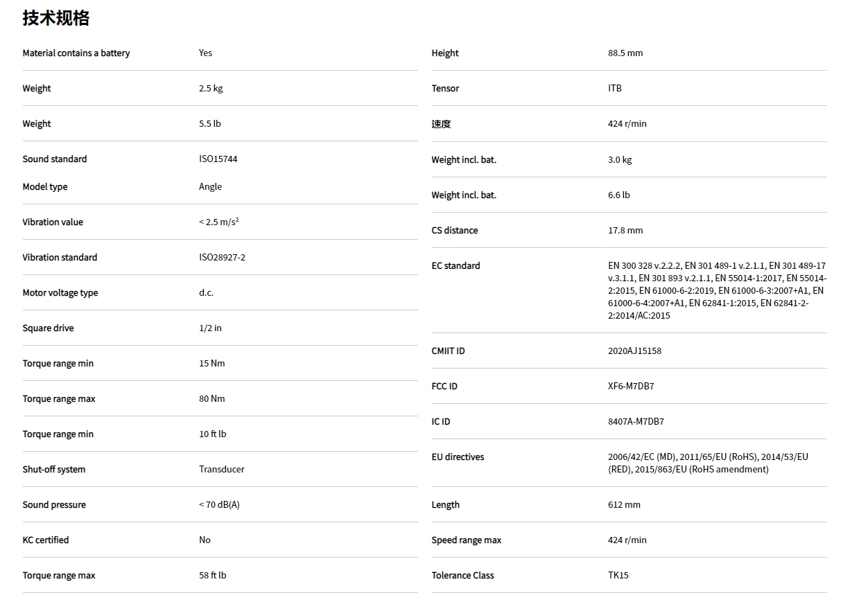
Task: Click the Shut-off system label
Action: click(x=54, y=470)
